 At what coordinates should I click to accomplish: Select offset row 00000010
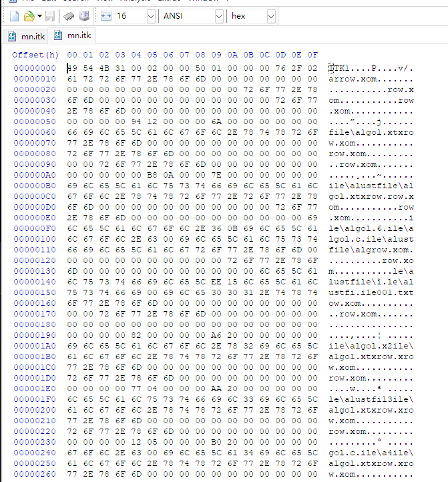pyautogui.click(x=35, y=79)
